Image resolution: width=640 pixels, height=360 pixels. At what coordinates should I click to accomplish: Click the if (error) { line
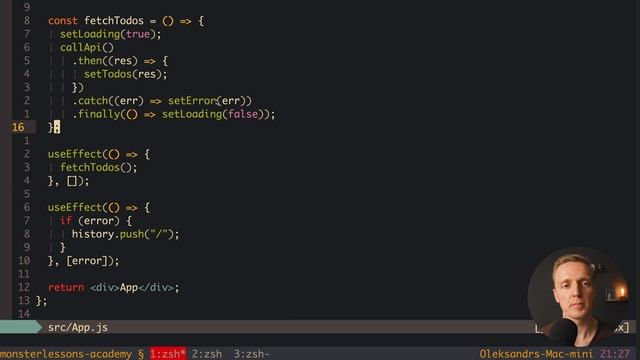point(96,221)
